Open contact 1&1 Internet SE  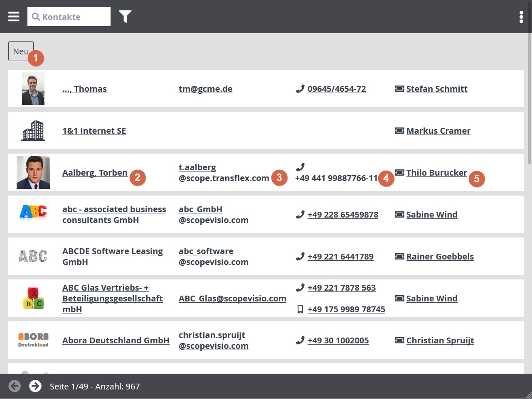click(x=94, y=131)
